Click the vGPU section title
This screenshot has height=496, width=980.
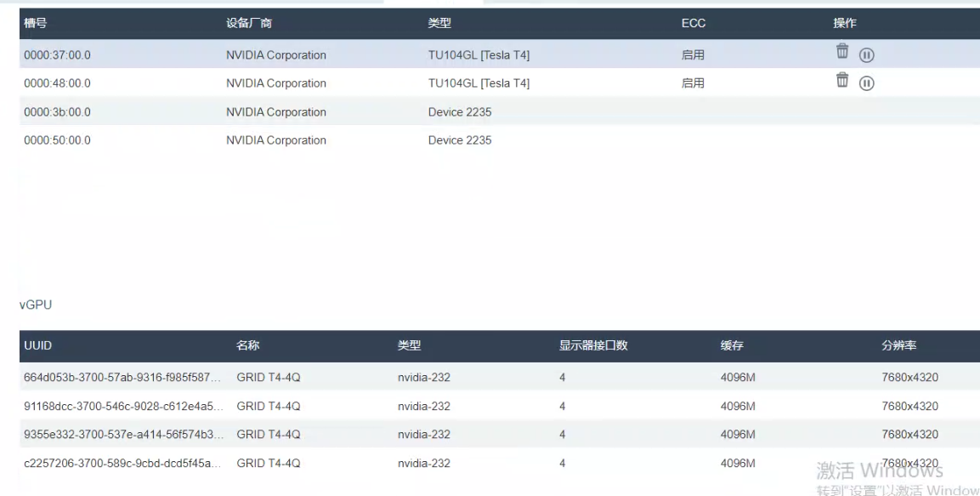click(35, 305)
